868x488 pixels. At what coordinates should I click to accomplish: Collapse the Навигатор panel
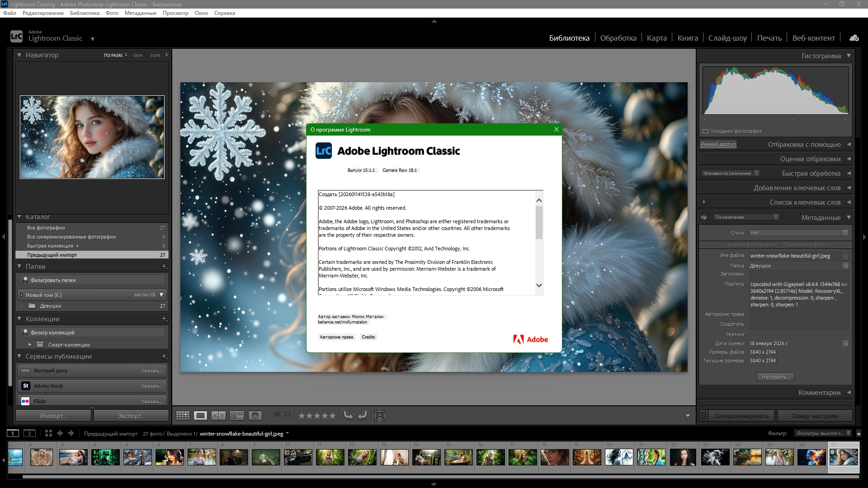click(x=19, y=55)
